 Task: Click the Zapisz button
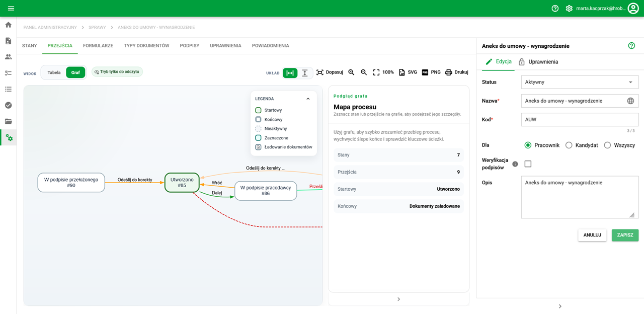click(x=625, y=235)
